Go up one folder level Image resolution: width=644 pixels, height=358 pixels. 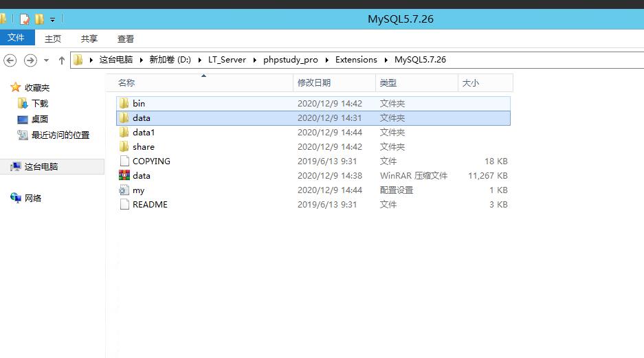[62, 60]
